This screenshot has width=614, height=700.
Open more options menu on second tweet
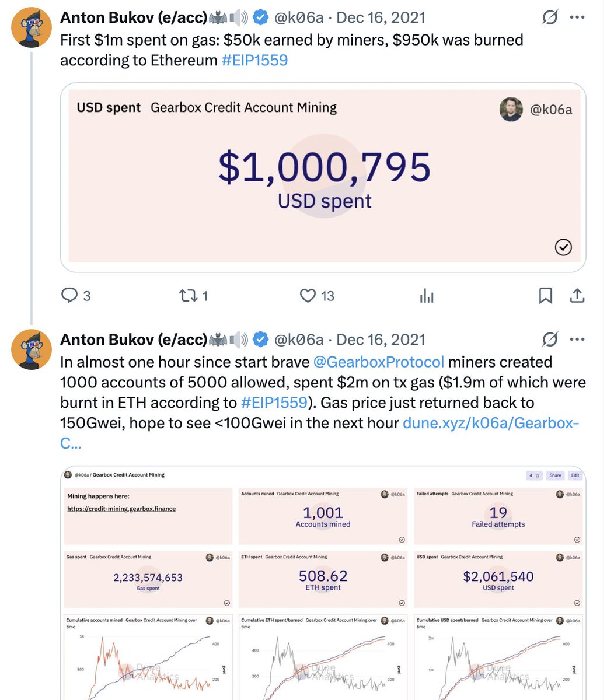[x=577, y=339]
